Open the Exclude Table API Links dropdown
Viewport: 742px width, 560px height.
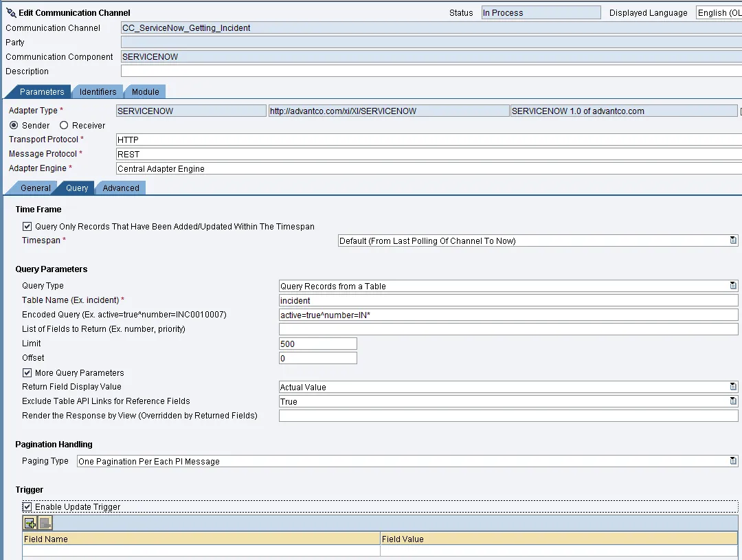tap(733, 401)
